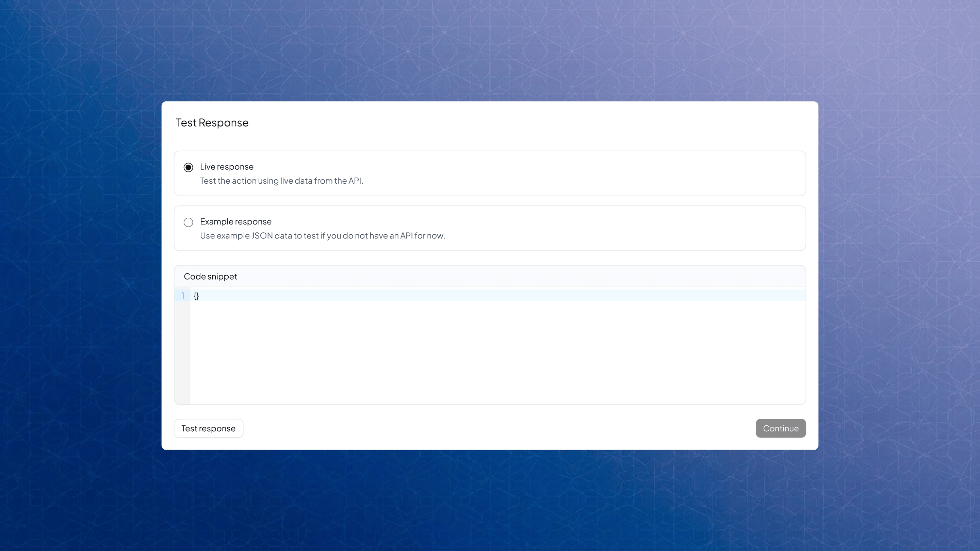The height and width of the screenshot is (551, 980).
Task: Click the Test response button
Action: (209, 429)
